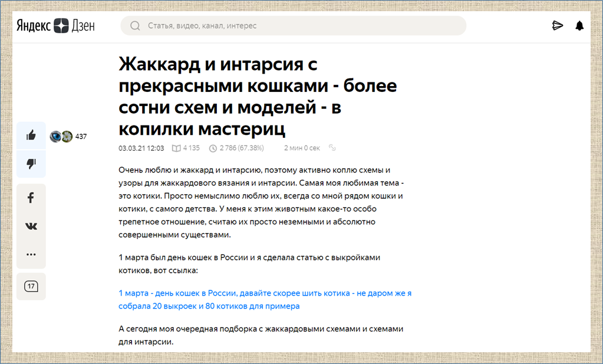The image size is (603, 364).
Task: Click the text 'А сегодня моя очередная подборка'
Action: pyautogui.click(x=261, y=335)
